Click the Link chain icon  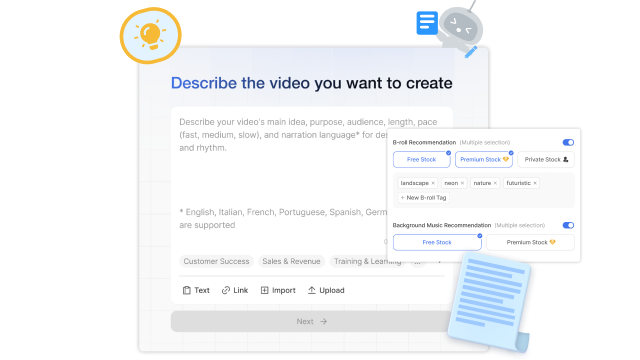tap(226, 290)
